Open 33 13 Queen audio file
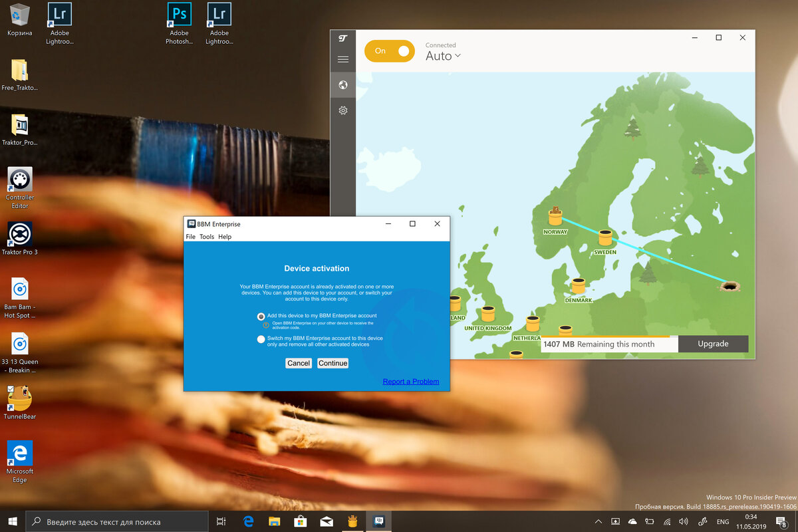The image size is (798, 532). pos(20,353)
